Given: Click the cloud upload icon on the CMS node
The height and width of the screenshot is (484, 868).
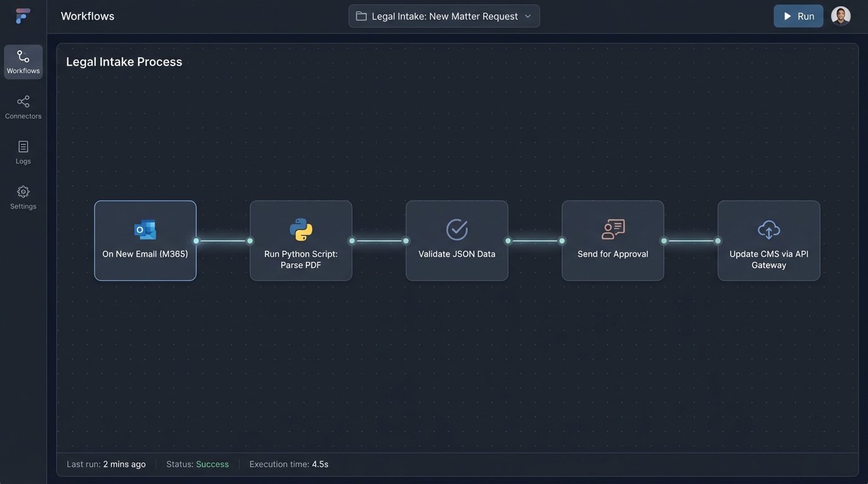Looking at the screenshot, I should (x=768, y=229).
